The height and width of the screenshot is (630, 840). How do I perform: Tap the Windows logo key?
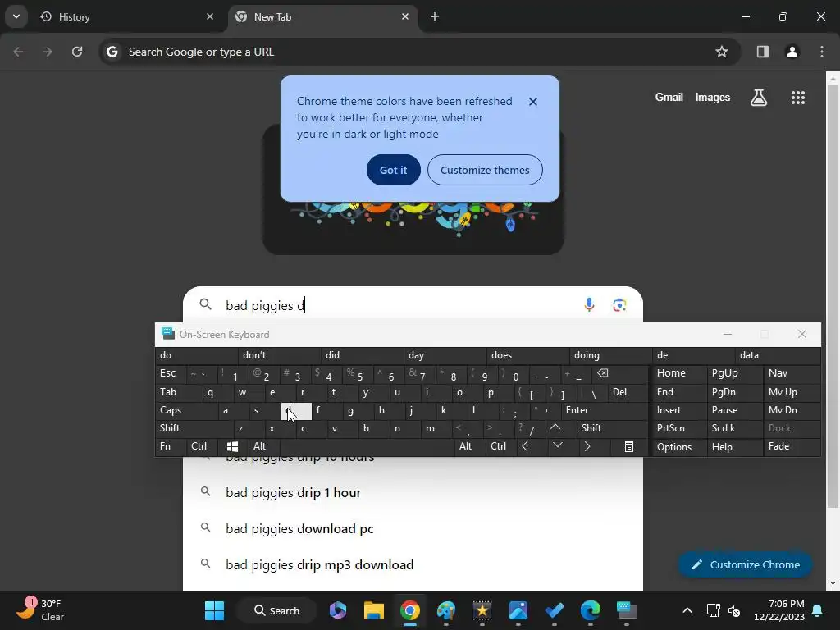232,446
